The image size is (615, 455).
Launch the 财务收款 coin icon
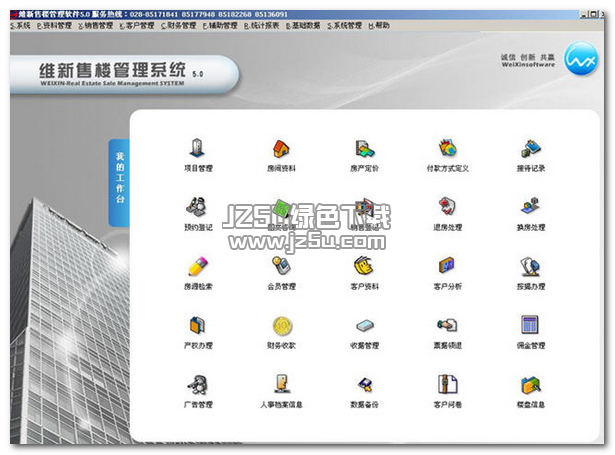(x=282, y=326)
